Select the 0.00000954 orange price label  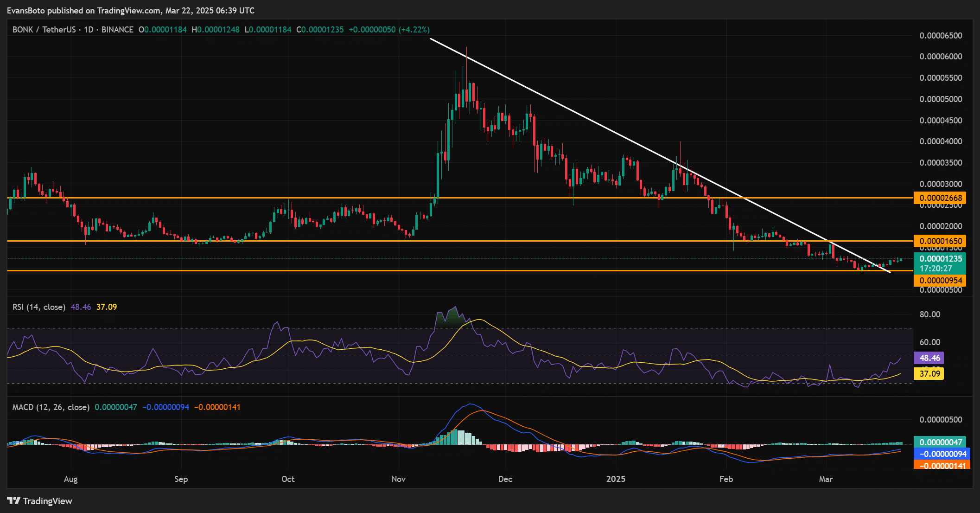click(x=940, y=281)
